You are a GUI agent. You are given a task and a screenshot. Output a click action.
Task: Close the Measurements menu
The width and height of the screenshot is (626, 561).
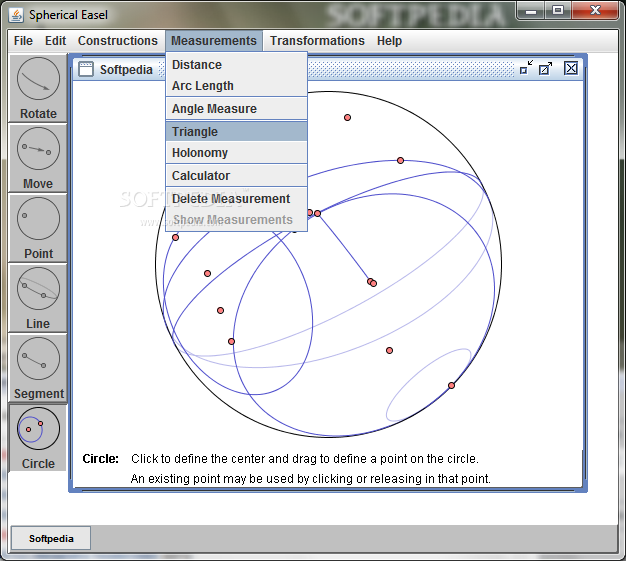[214, 41]
